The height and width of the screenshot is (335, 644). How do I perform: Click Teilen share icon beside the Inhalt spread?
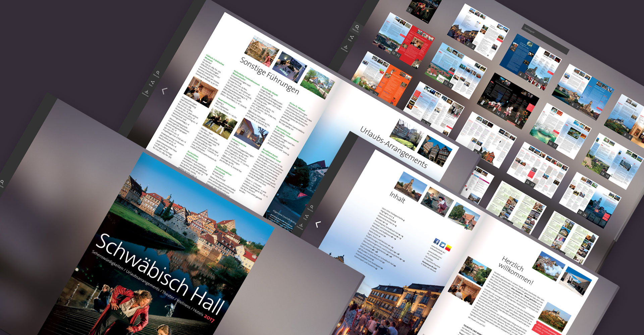pos(306,216)
